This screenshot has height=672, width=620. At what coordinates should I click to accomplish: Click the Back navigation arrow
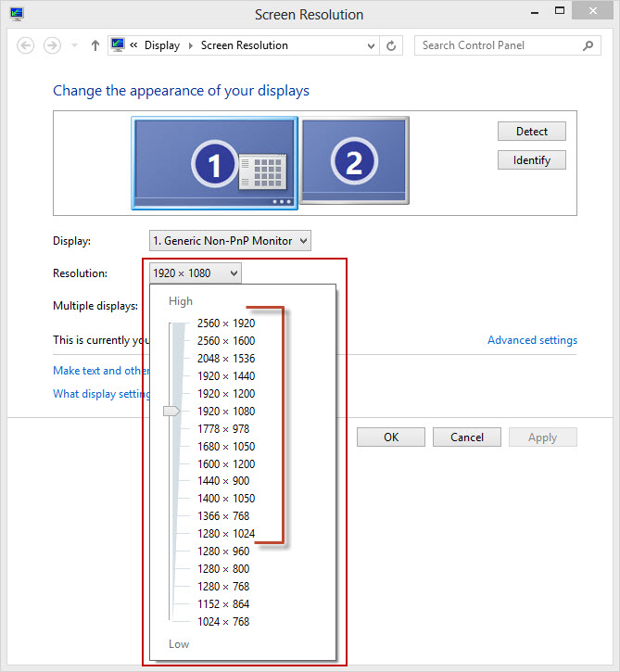[x=26, y=45]
